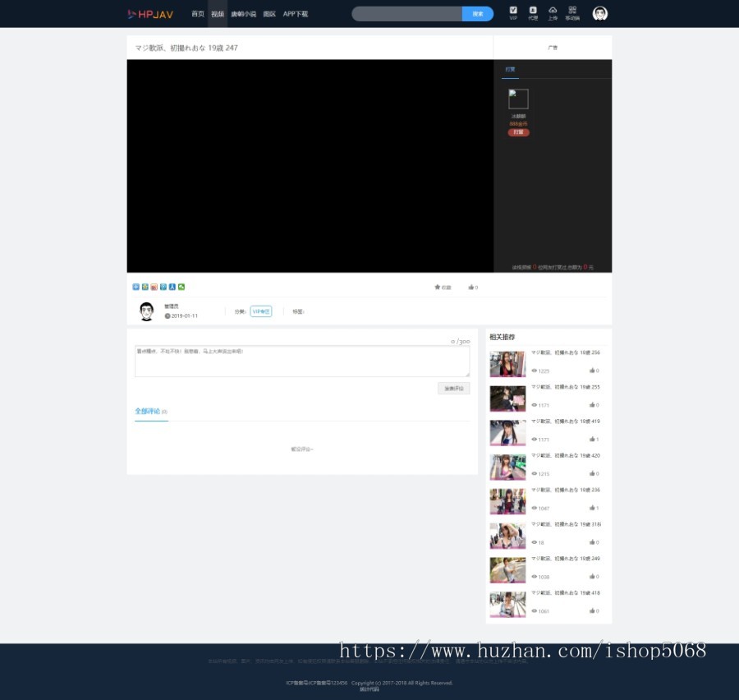
Task: Open recommended video thumbnail for title 418
Action: click(507, 604)
